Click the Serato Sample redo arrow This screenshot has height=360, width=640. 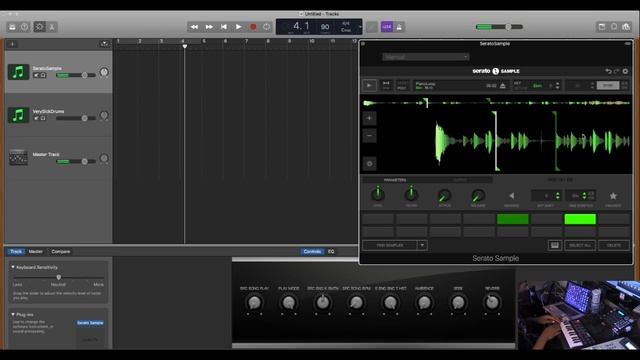pyautogui.click(x=616, y=71)
